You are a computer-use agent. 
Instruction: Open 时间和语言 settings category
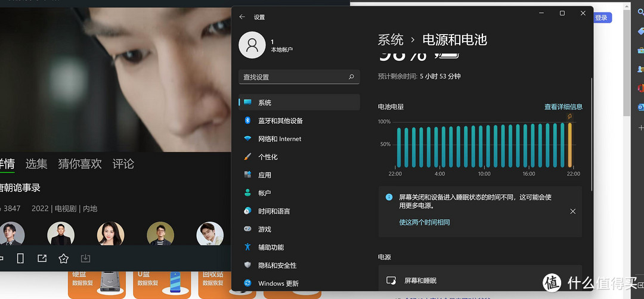pos(299,211)
